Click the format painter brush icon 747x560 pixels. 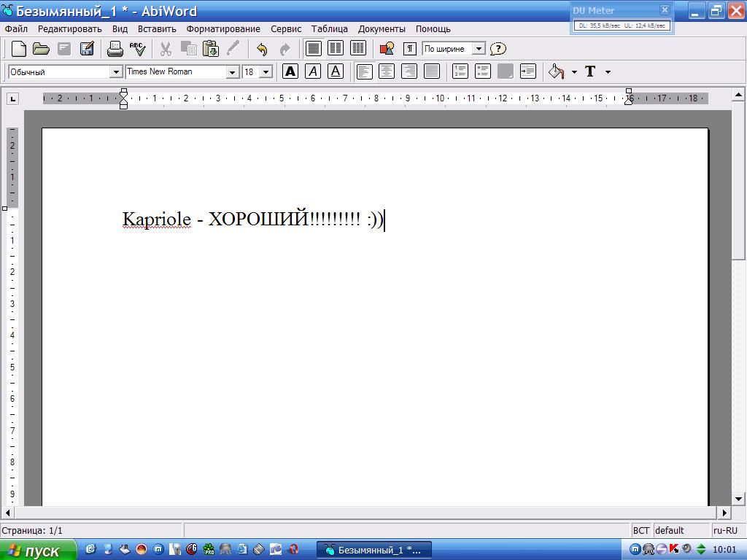click(x=233, y=49)
